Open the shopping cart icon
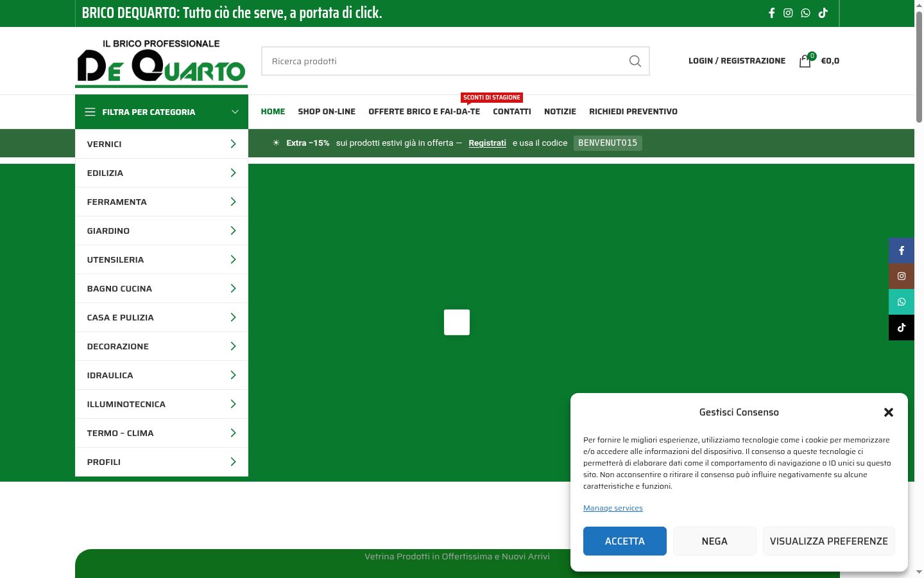Image resolution: width=924 pixels, height=578 pixels. pyautogui.click(x=805, y=61)
